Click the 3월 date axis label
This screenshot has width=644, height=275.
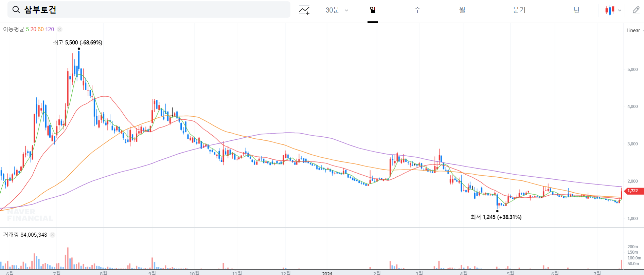click(x=419, y=273)
